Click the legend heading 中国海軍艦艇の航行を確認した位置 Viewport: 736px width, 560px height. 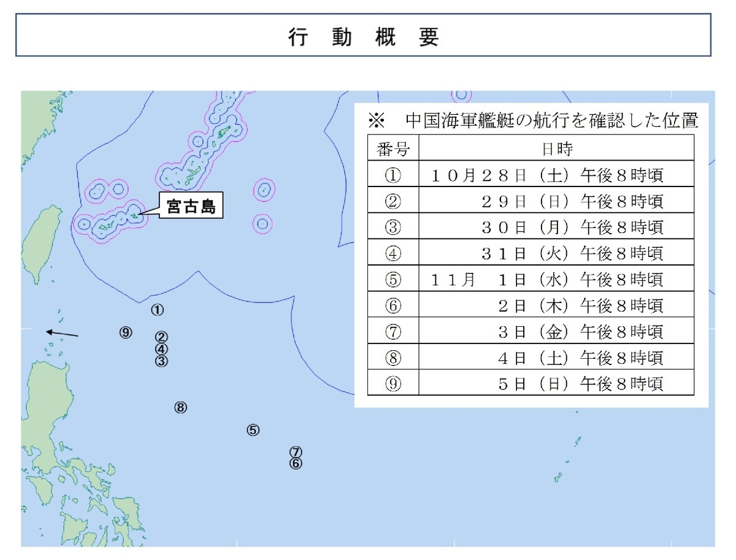tap(552, 120)
